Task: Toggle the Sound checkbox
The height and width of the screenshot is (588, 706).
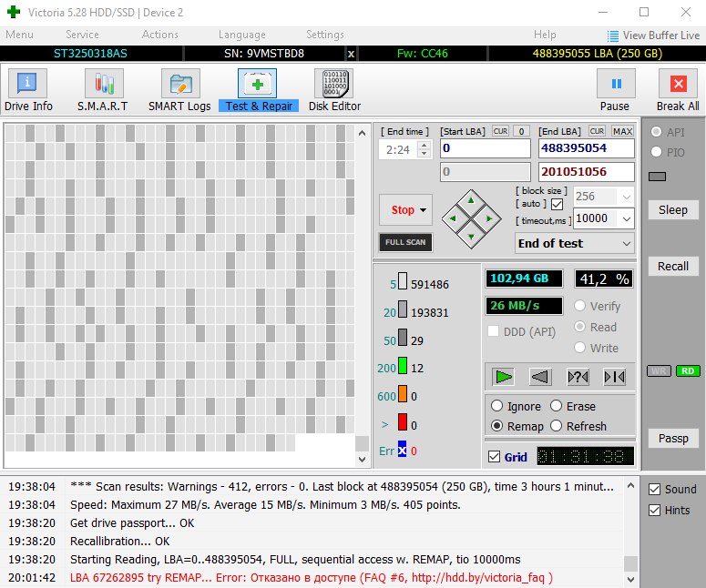Action: click(655, 490)
